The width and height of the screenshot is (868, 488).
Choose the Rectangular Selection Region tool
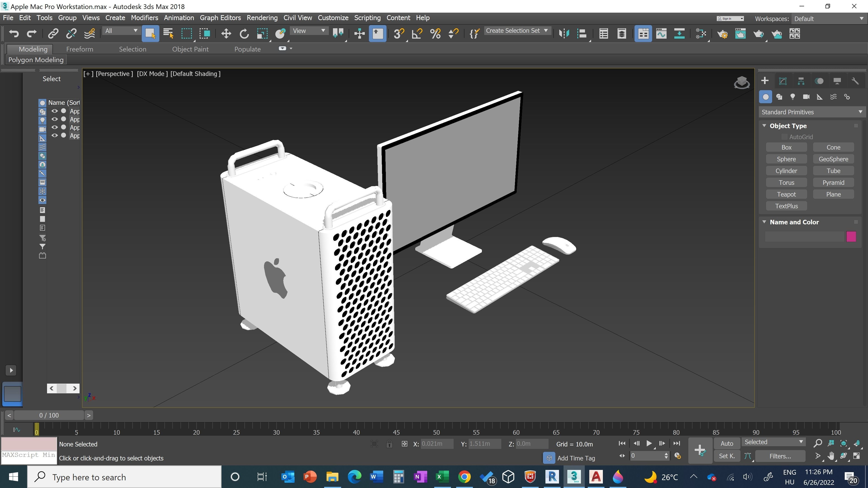pyautogui.click(x=186, y=34)
